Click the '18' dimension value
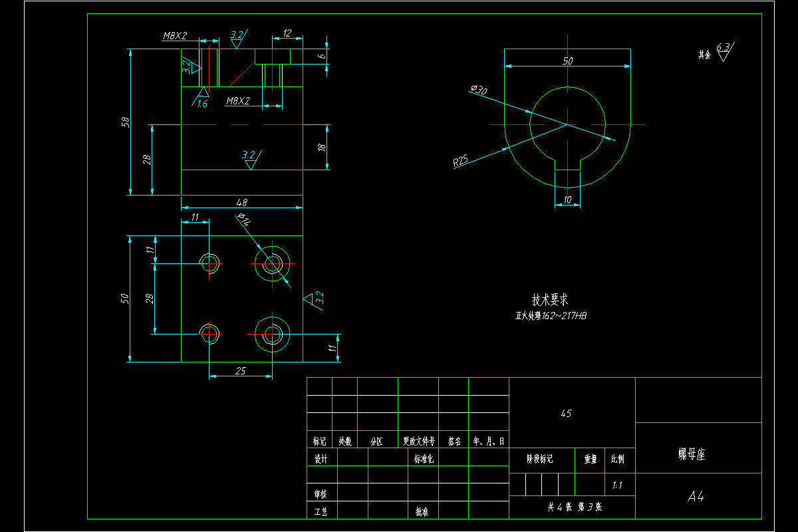Screen dimensions: 798x532 tap(322, 148)
